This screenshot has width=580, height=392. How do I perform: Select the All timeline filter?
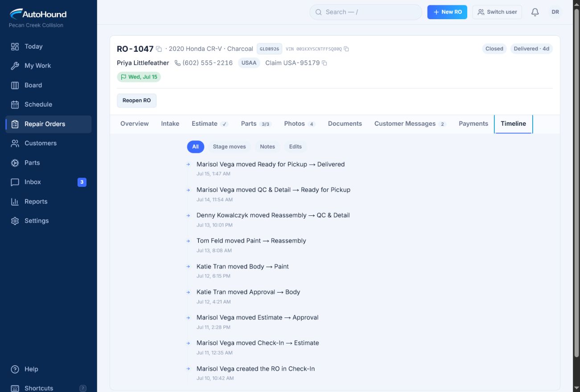point(195,147)
